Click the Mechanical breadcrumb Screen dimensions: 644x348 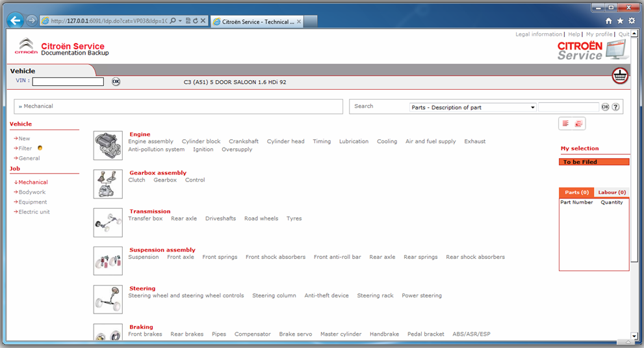point(38,106)
